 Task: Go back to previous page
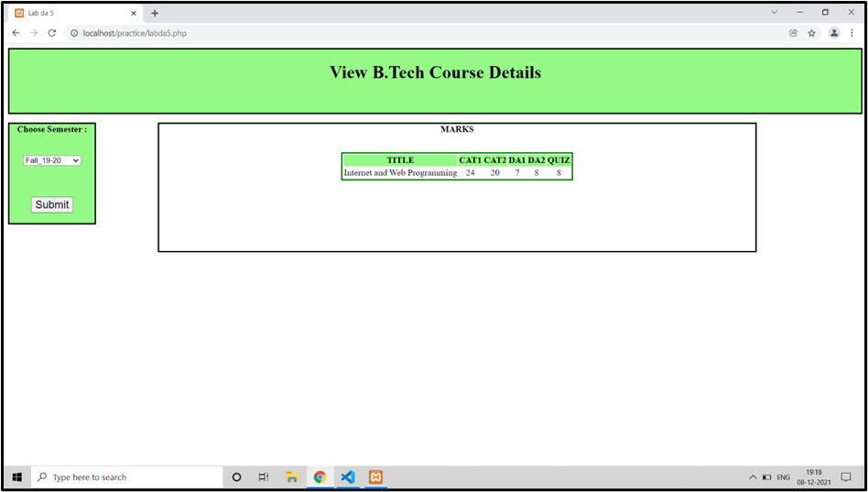(x=16, y=33)
